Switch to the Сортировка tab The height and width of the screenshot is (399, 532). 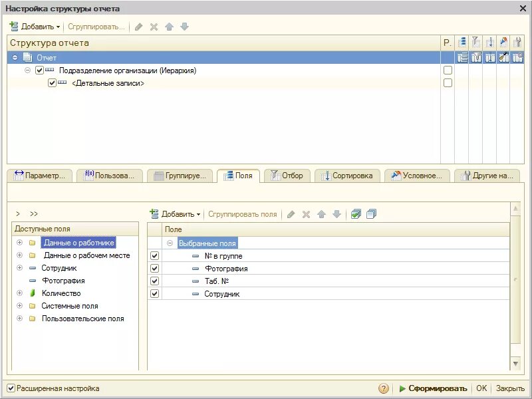pyautogui.click(x=347, y=176)
